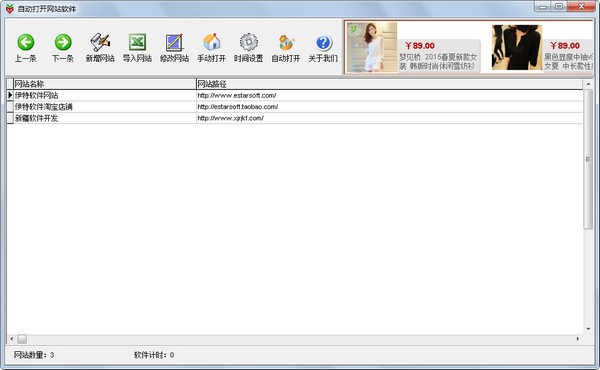Click the 软件计时: 0 status text

(154, 355)
